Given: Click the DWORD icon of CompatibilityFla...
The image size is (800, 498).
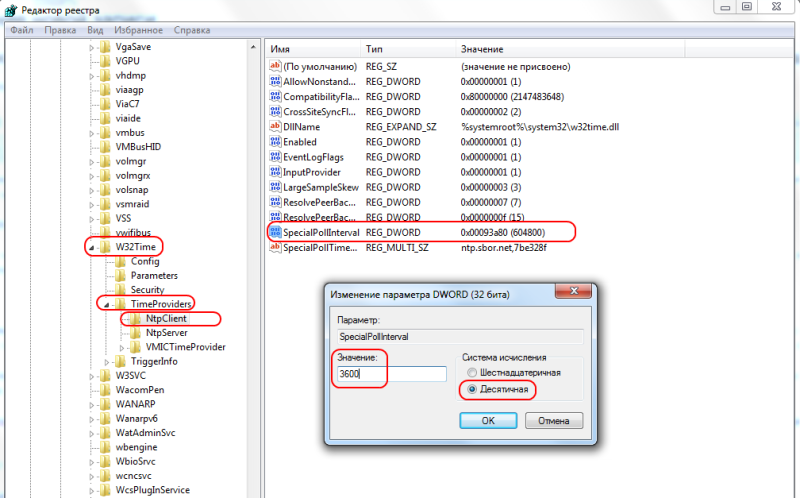Looking at the screenshot, I should (x=276, y=96).
